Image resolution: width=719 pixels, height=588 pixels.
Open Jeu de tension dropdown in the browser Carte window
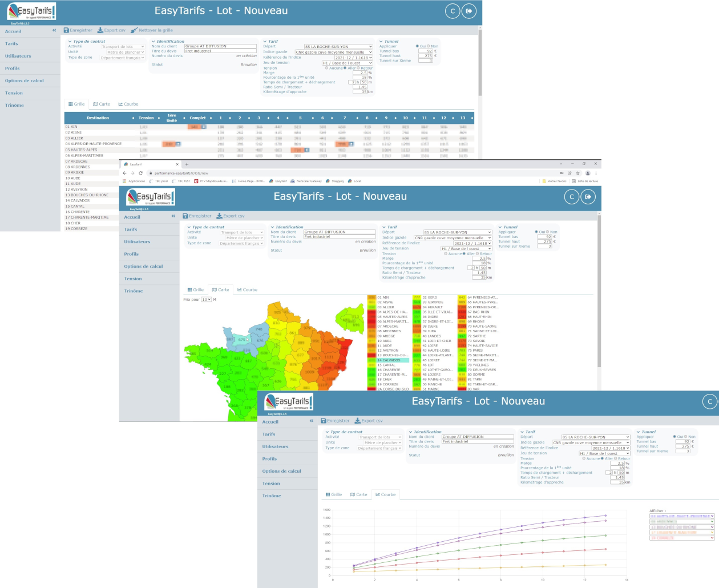pos(466,248)
